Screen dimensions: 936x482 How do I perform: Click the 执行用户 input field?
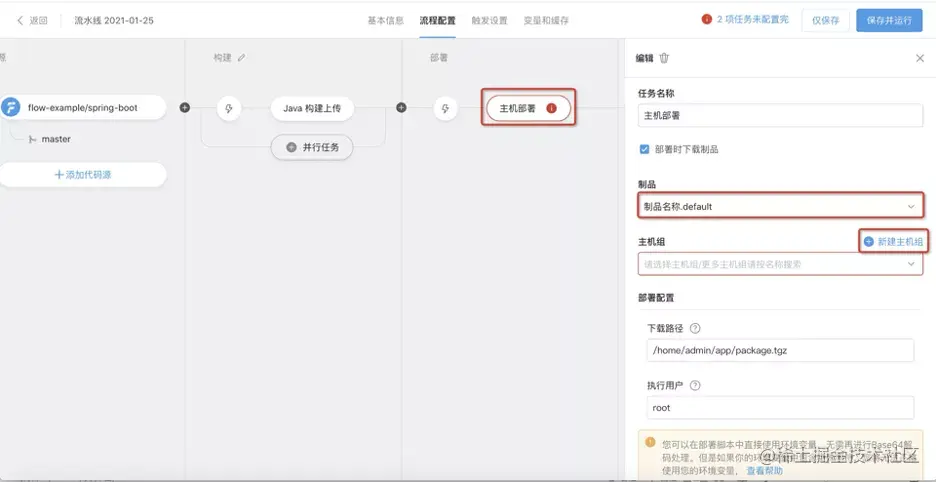(781, 408)
